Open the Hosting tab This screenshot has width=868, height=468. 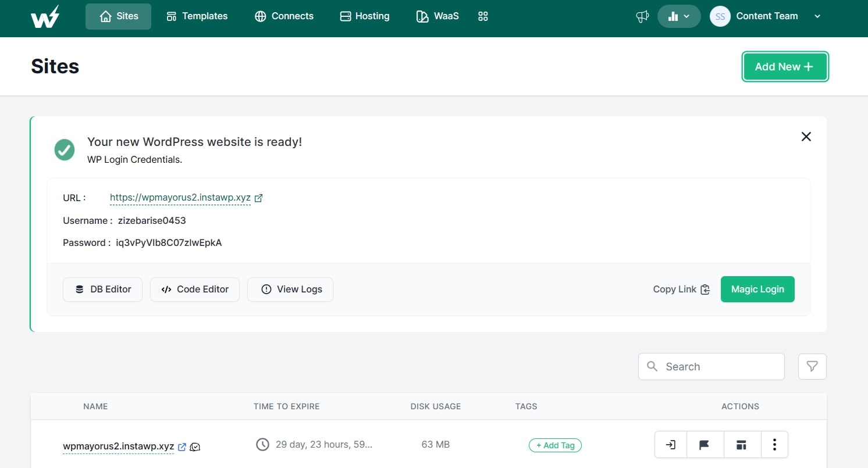point(364,16)
